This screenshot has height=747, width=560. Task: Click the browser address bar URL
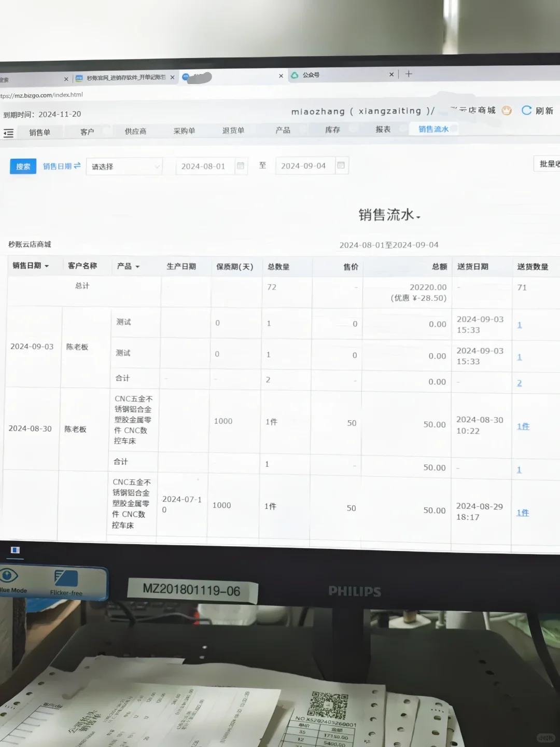[x=41, y=95]
